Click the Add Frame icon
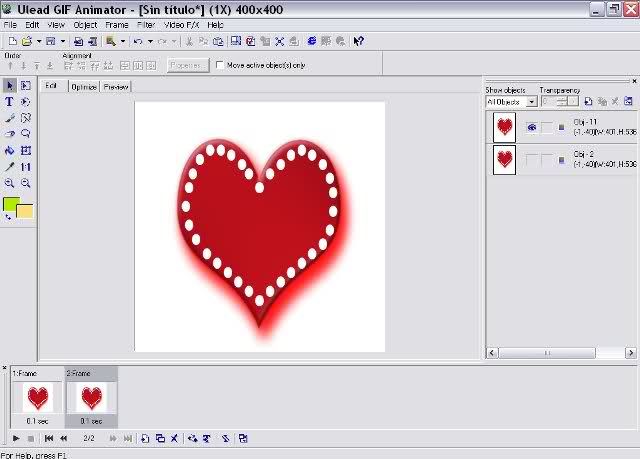This screenshot has height=459, width=640. click(x=145, y=439)
